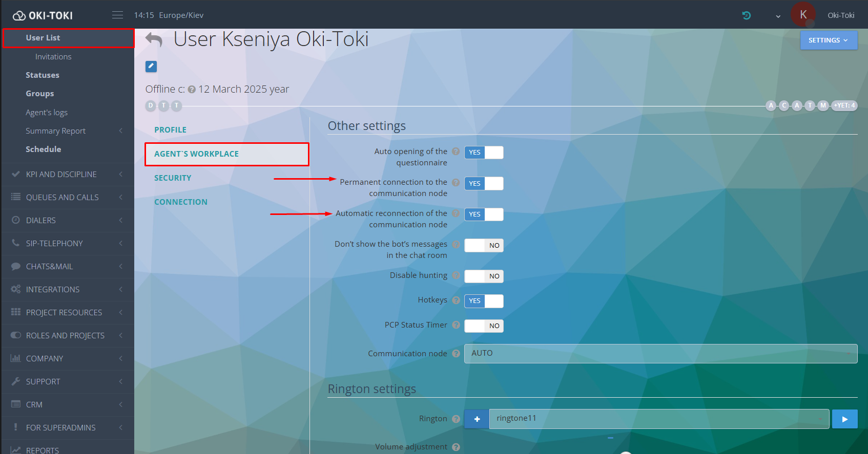The height and width of the screenshot is (454, 868).
Task: Expand the CRM section
Action: [x=68, y=404]
